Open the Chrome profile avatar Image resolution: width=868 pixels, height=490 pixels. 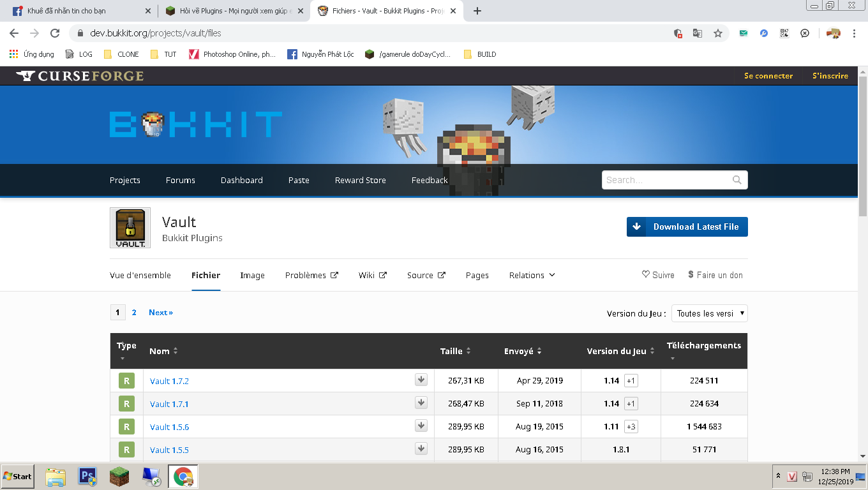tap(834, 33)
